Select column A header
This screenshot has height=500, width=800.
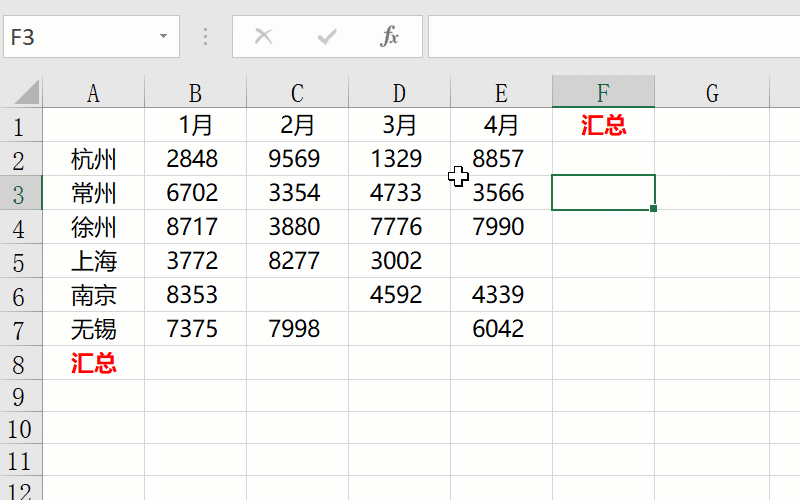[x=93, y=92]
